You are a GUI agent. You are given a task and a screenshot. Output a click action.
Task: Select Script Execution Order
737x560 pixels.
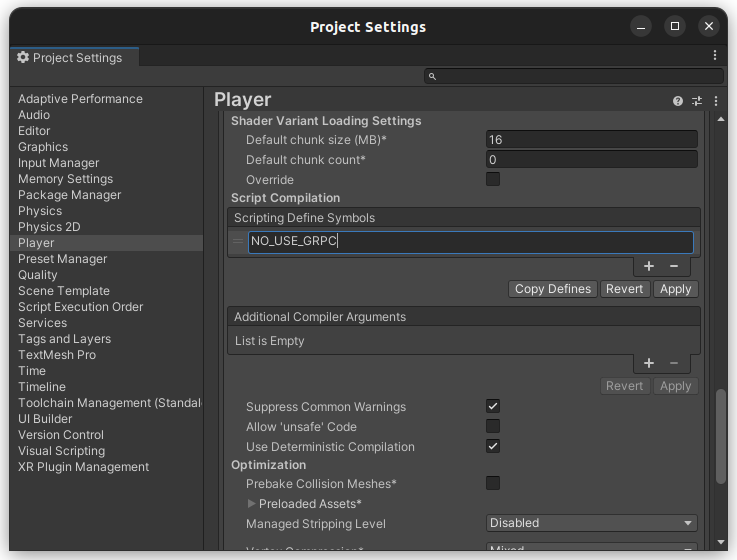click(x=80, y=307)
